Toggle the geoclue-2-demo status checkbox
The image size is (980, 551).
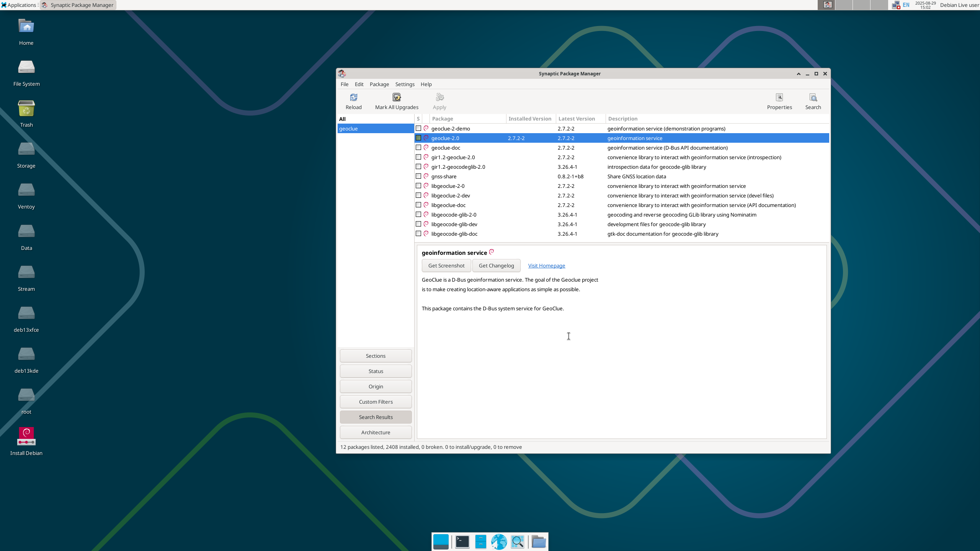coord(418,128)
